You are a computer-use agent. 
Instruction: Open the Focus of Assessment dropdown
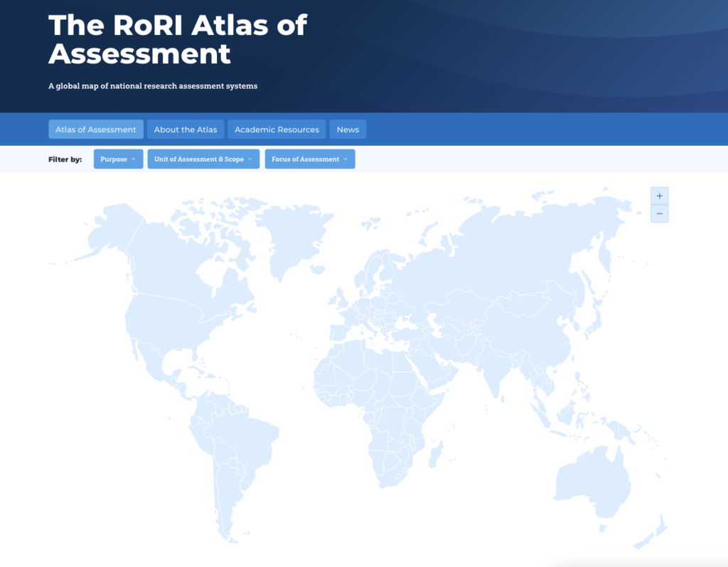[309, 159]
